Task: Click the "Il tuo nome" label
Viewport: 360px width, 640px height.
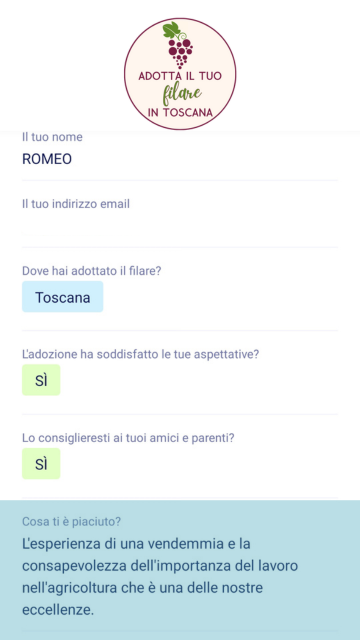Action: coord(52,137)
